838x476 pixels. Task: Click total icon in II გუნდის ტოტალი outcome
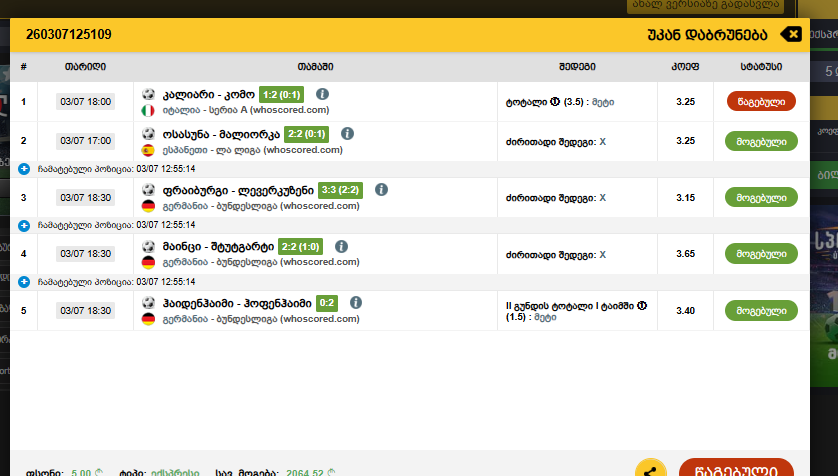[x=642, y=306]
